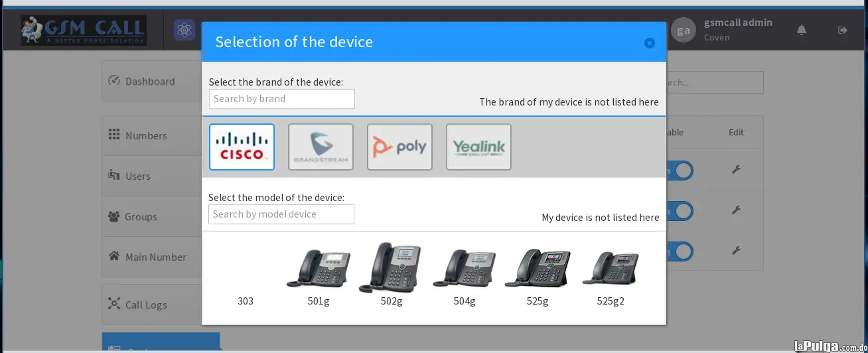Open the Dashboard sidebar item
868x353 pixels.
pyautogui.click(x=152, y=81)
